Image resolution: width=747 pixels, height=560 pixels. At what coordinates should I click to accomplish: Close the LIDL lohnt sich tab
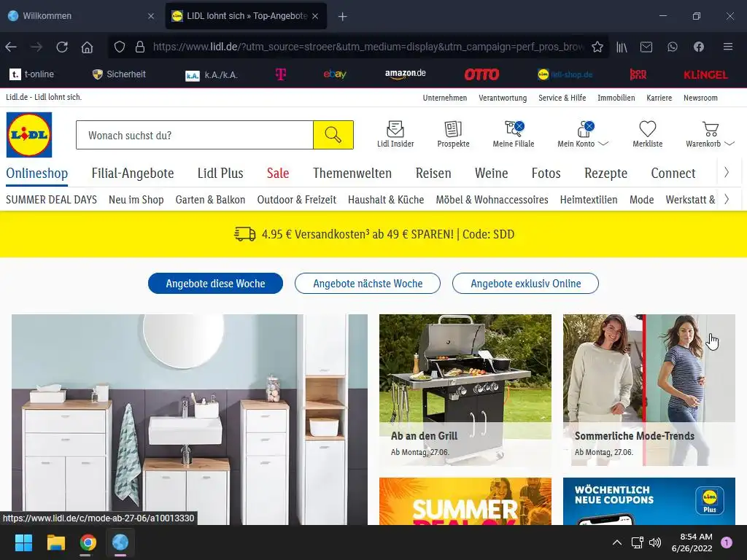[315, 16]
